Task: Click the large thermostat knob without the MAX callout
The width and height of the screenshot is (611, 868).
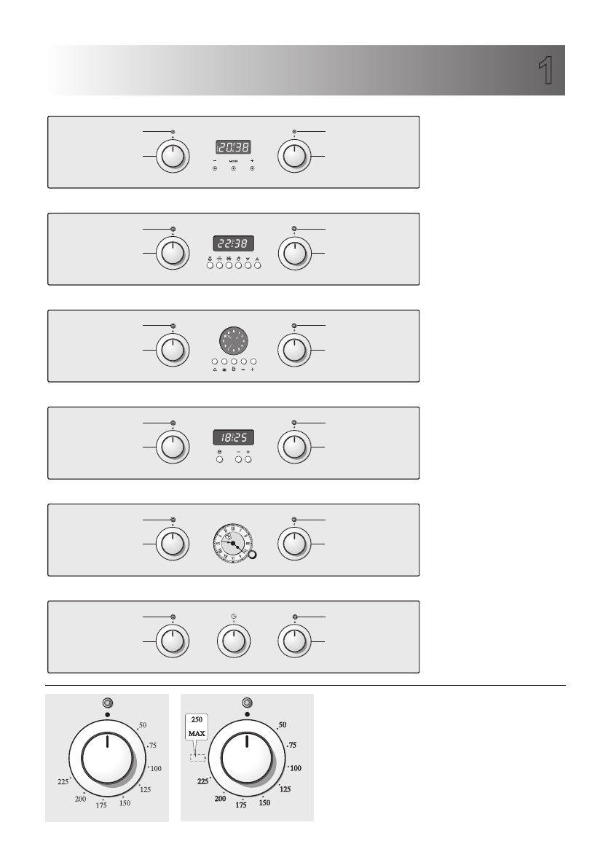Action: click(x=107, y=758)
